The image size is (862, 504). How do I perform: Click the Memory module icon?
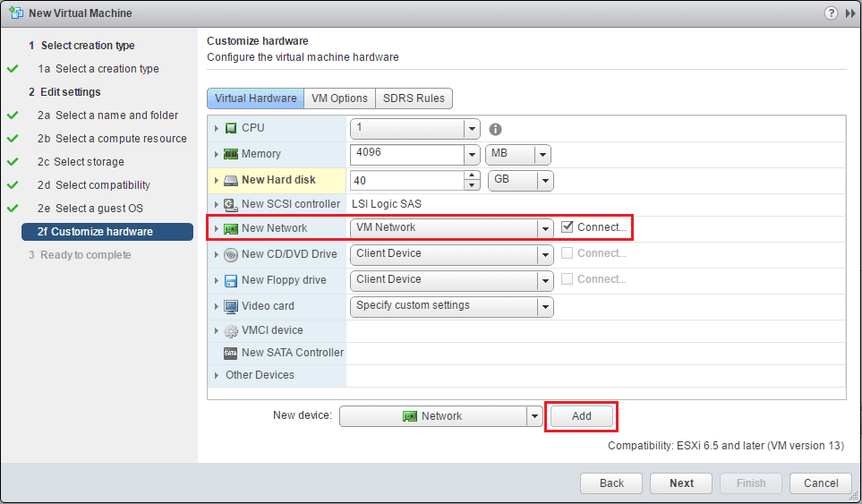click(x=231, y=154)
